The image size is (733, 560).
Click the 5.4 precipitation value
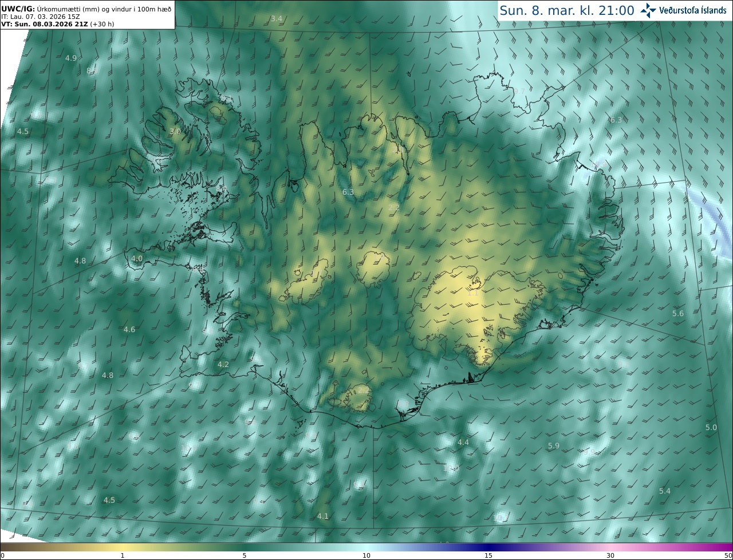(665, 491)
